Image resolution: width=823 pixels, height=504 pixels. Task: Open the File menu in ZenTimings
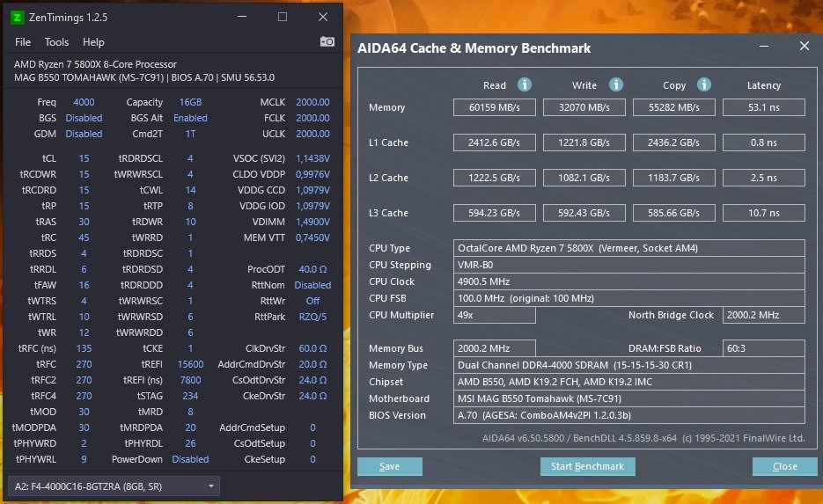pyautogui.click(x=23, y=42)
